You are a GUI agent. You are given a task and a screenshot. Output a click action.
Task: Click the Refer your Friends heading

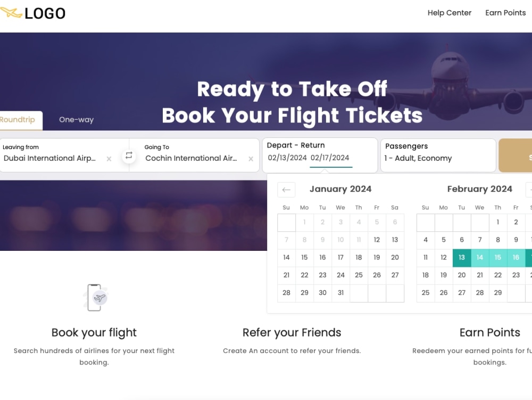(292, 332)
